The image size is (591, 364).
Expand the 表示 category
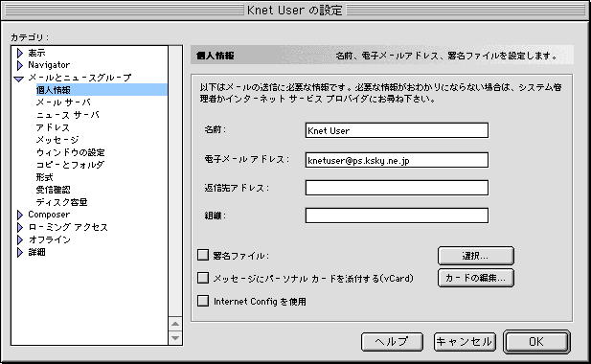[x=20, y=53]
